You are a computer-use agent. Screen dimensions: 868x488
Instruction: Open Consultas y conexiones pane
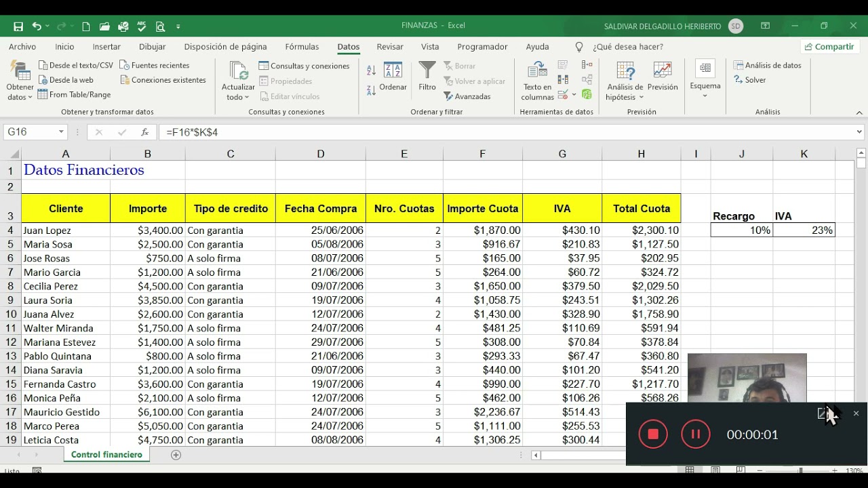click(x=304, y=66)
